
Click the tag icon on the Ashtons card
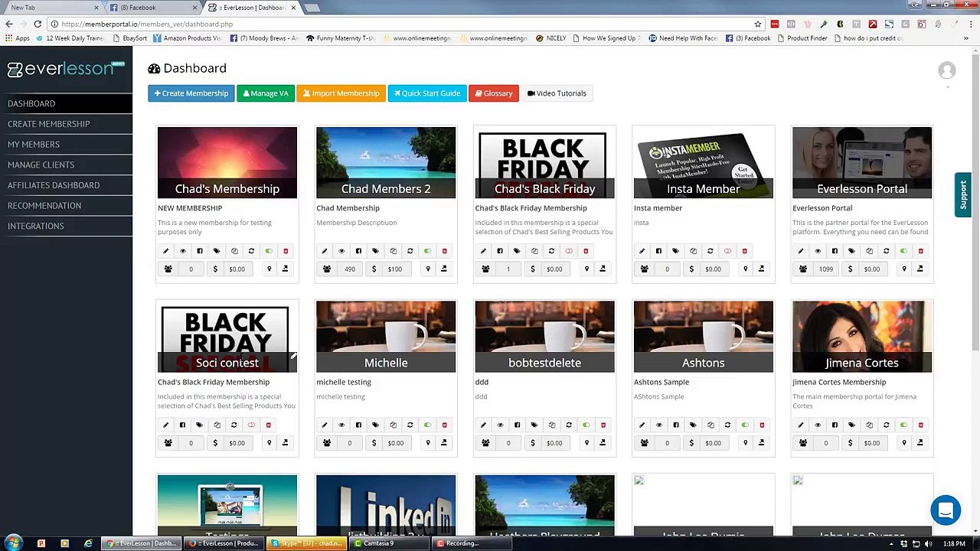[693, 425]
